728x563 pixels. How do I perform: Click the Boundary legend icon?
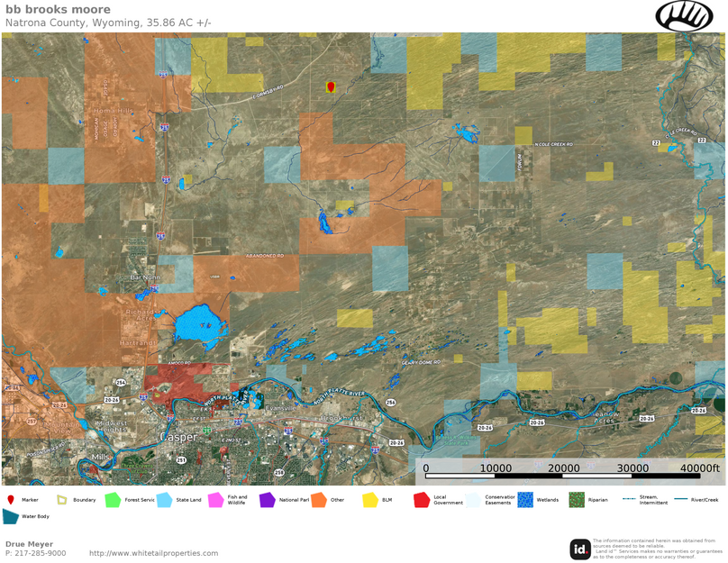pyautogui.click(x=62, y=499)
